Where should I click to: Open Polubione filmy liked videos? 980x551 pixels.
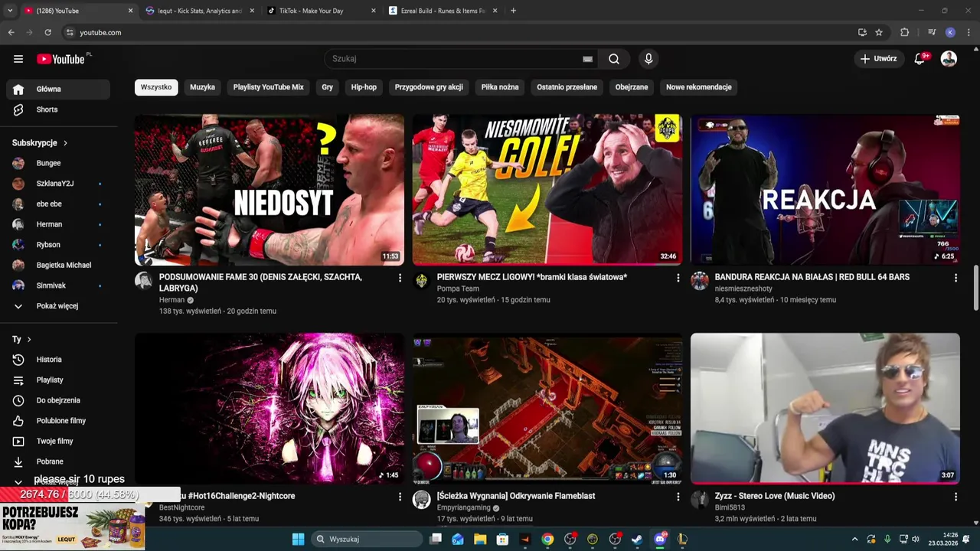tap(58, 421)
